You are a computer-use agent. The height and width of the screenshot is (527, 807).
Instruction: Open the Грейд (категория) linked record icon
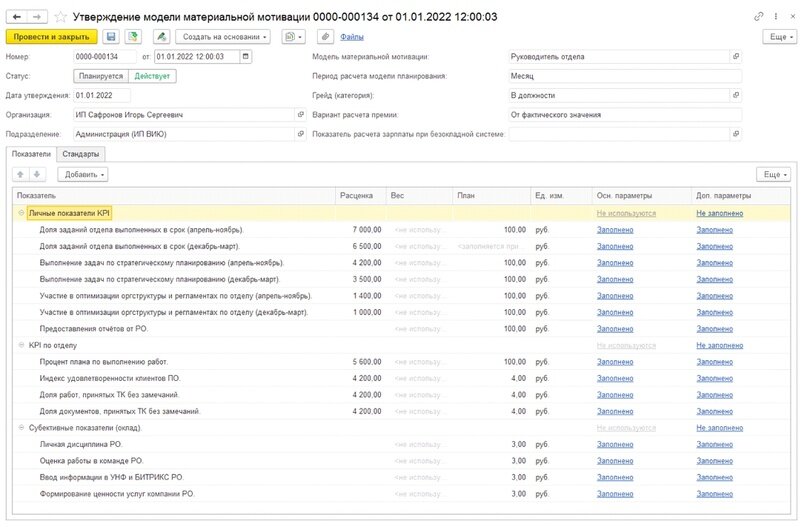click(x=736, y=95)
